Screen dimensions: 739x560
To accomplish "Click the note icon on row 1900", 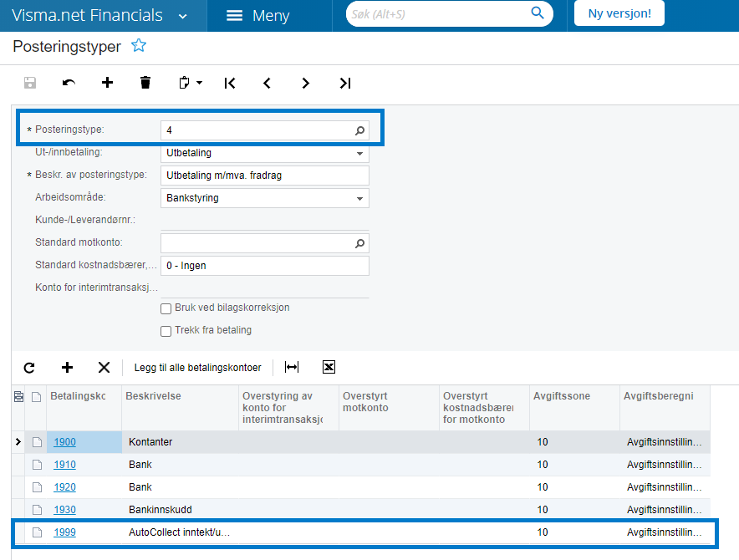I will tap(37, 442).
